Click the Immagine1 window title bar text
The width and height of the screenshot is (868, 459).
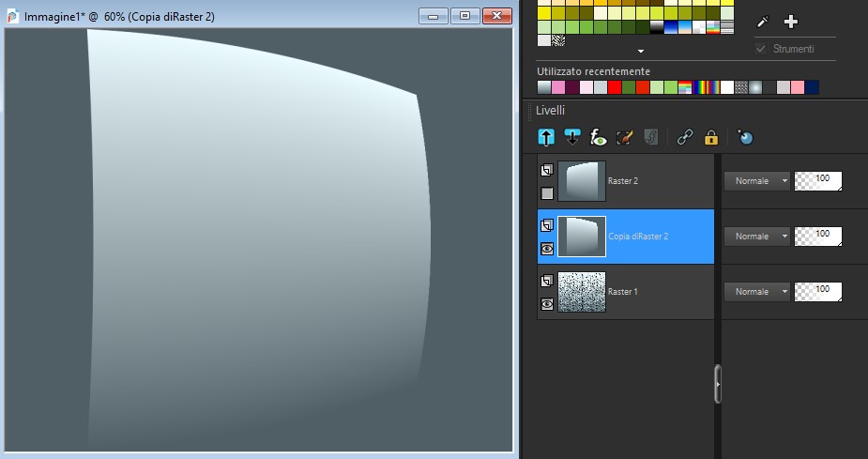click(119, 17)
